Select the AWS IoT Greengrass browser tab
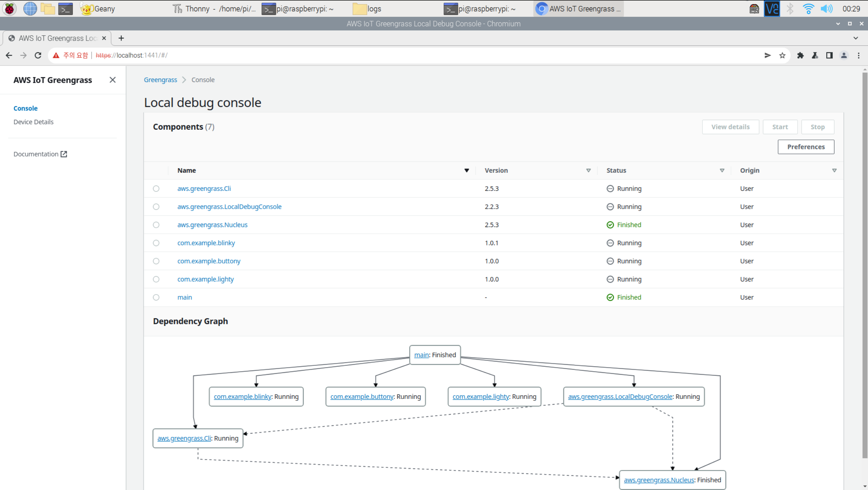 [x=57, y=38]
